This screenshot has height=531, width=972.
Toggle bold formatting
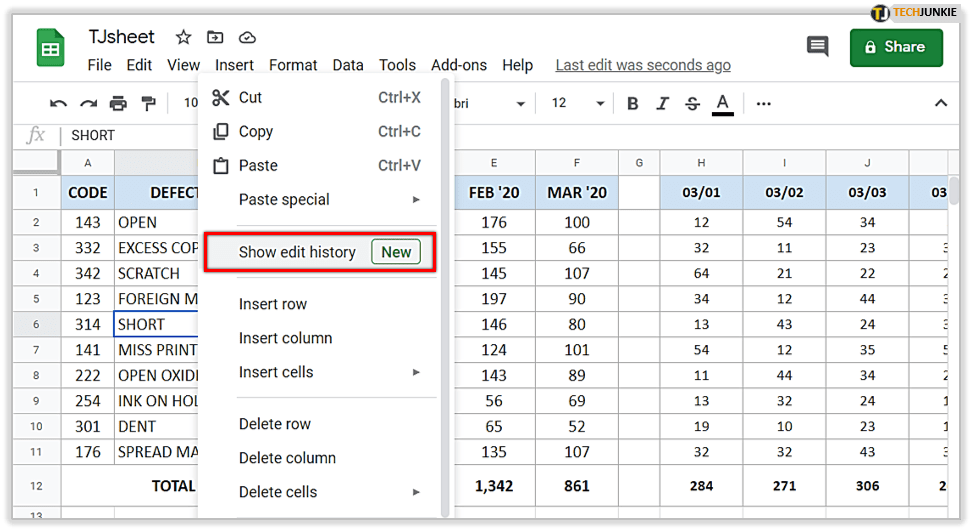(632, 103)
